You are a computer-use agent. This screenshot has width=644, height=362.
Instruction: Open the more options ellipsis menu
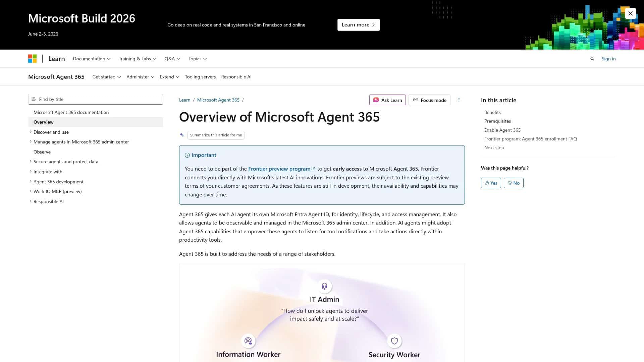pyautogui.click(x=459, y=100)
